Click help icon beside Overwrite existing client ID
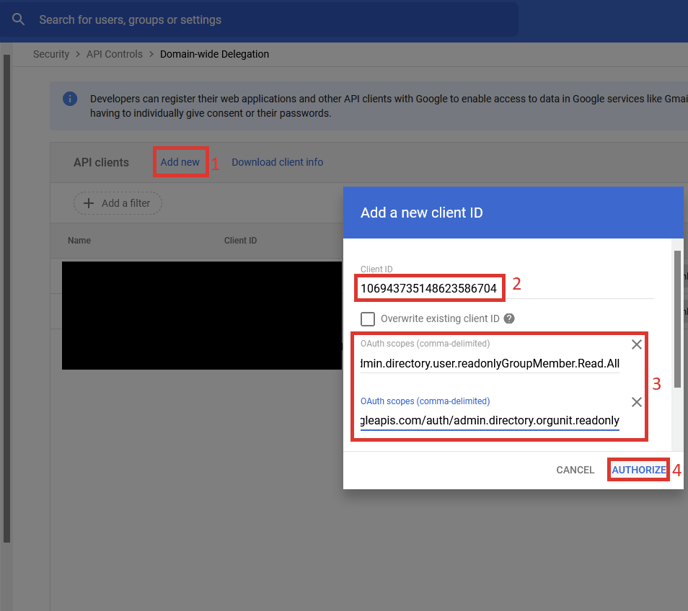This screenshot has height=611, width=688. tap(509, 319)
